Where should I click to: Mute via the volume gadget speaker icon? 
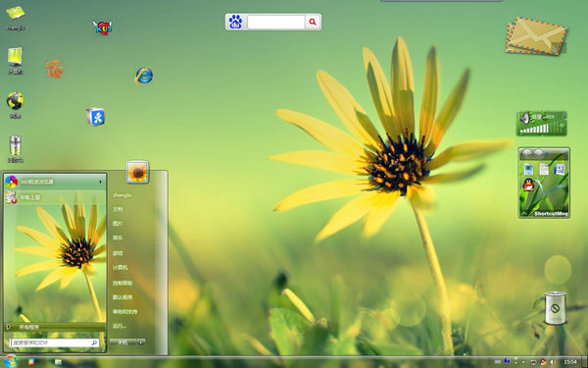click(524, 119)
